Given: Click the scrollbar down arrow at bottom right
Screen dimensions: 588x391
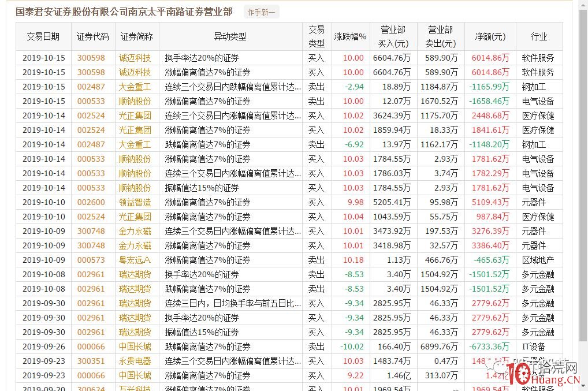Looking at the screenshot, I should (x=583, y=386).
